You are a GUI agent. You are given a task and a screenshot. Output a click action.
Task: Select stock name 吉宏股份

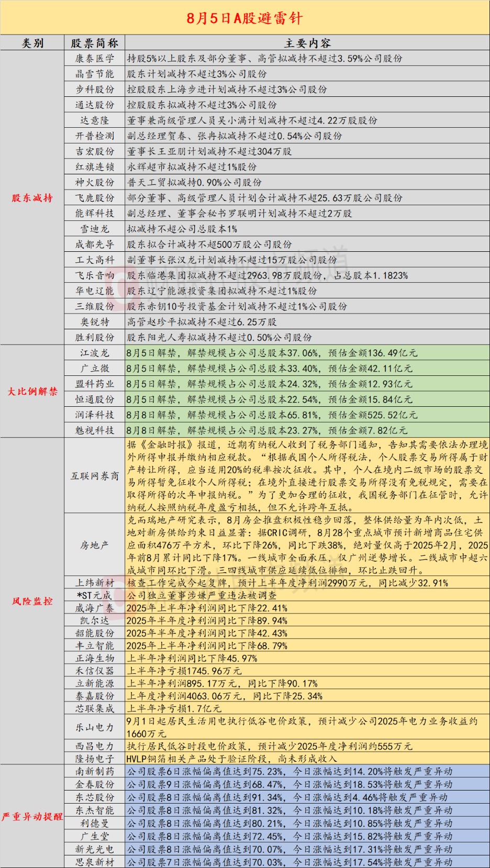pos(95,151)
